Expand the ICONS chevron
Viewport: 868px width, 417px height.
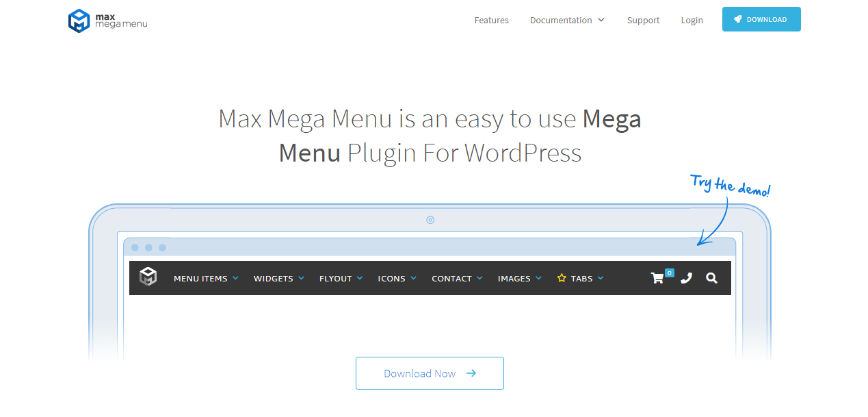pyautogui.click(x=413, y=278)
